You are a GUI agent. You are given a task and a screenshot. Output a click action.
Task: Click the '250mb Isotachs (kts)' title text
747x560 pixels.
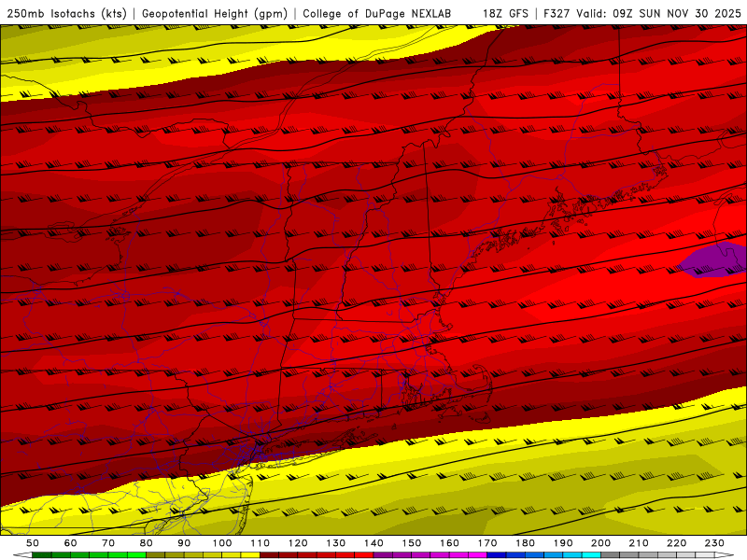67,14
